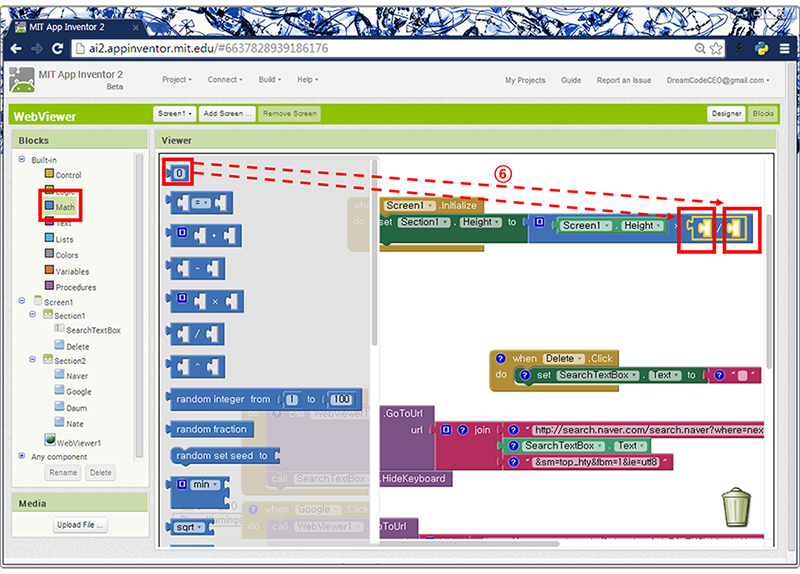Open the Build menu

[269, 80]
